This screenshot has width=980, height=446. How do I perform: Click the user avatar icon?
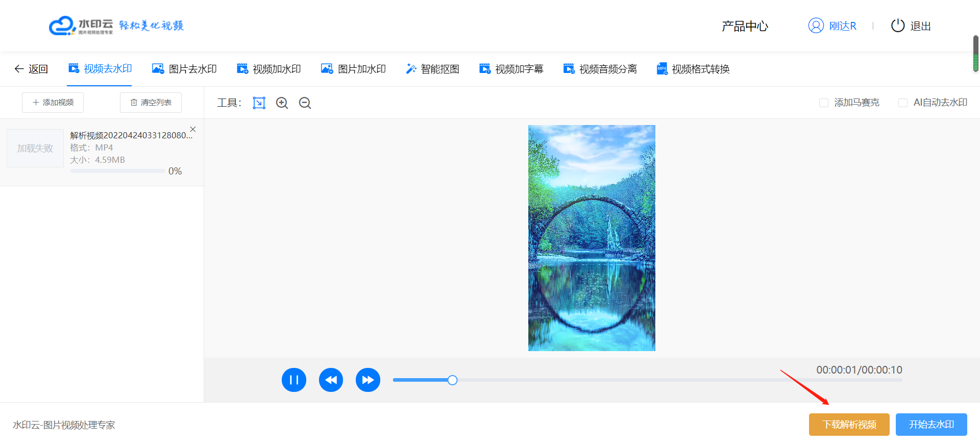pyautogui.click(x=816, y=26)
